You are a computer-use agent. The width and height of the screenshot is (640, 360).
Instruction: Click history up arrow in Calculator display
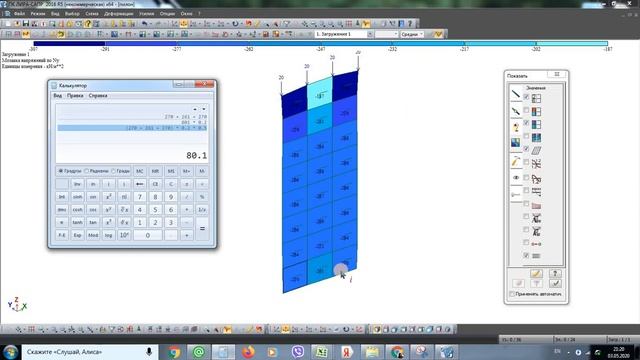tap(195, 109)
